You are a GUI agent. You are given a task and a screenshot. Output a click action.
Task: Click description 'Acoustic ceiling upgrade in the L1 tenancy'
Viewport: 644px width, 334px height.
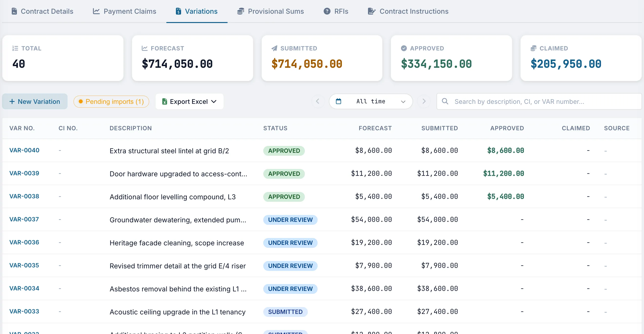(x=177, y=312)
